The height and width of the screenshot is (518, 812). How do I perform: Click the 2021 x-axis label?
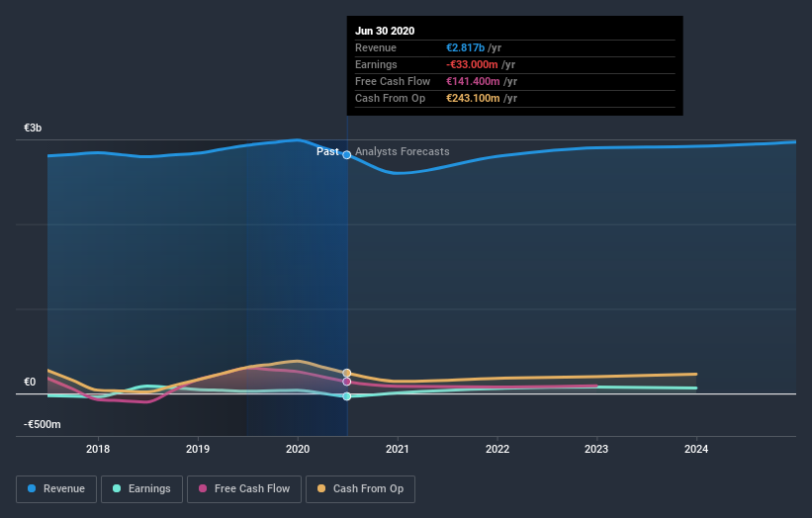click(398, 449)
